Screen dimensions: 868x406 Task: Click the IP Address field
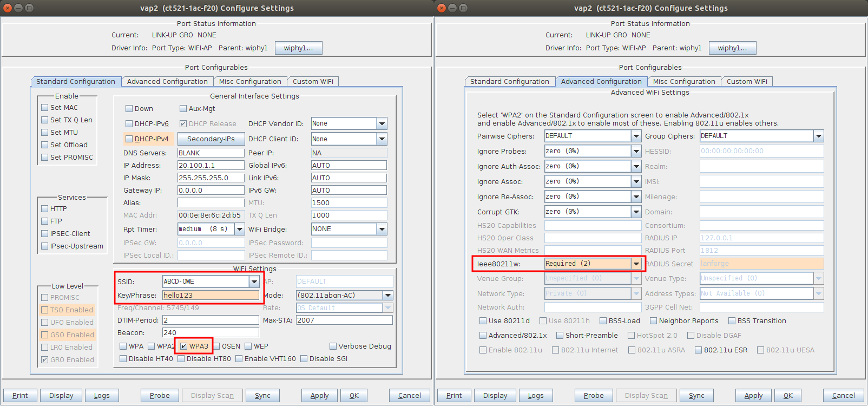[x=211, y=166]
